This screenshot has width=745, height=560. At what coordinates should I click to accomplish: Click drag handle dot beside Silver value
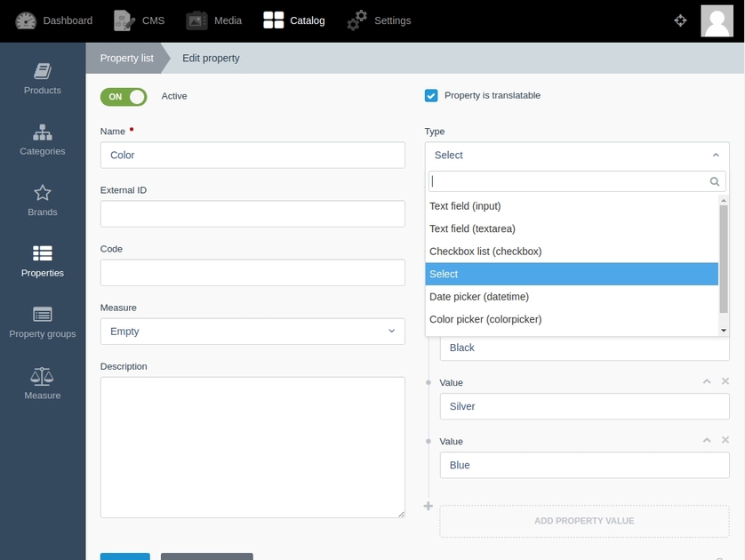tap(429, 382)
